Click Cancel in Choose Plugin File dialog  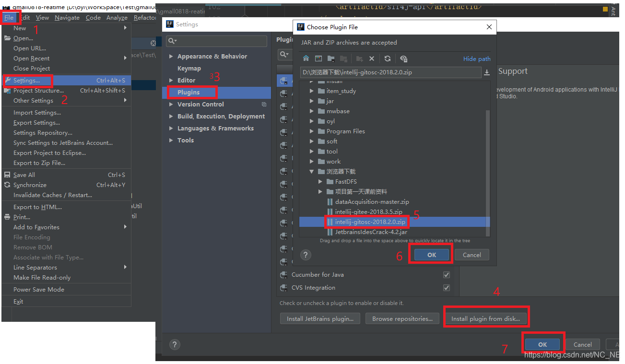pyautogui.click(x=472, y=255)
